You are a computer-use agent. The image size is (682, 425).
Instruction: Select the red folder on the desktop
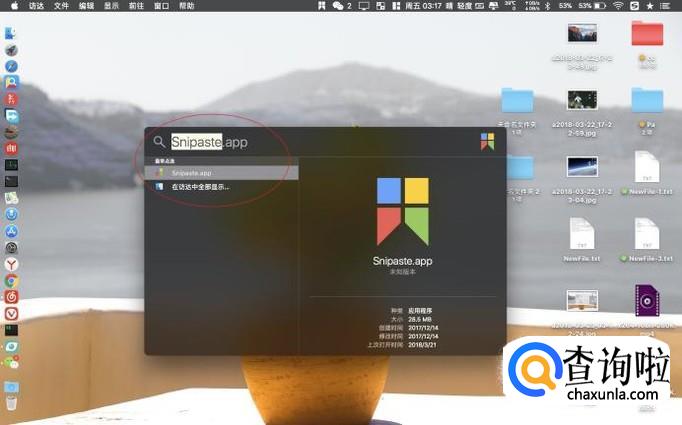point(647,33)
